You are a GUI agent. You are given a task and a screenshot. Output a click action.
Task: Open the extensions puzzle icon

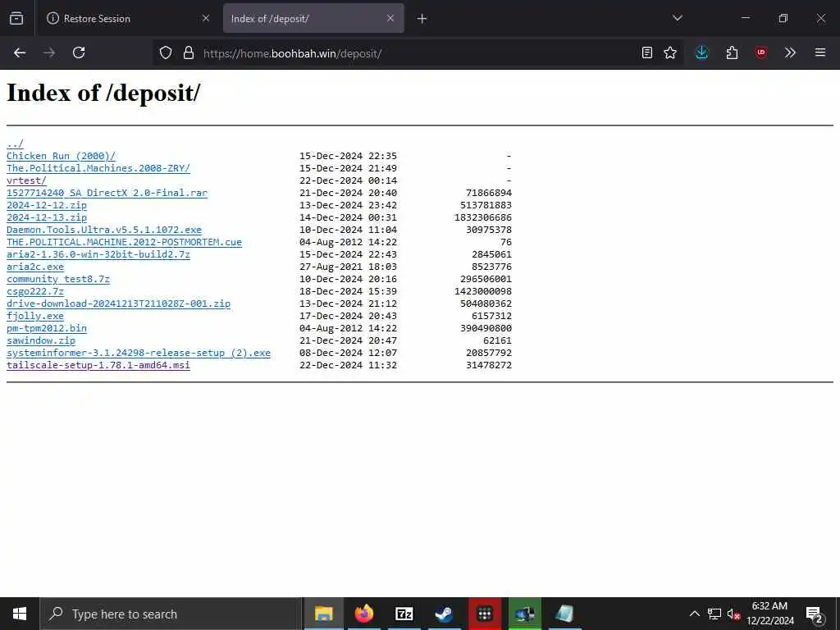pyautogui.click(x=732, y=52)
